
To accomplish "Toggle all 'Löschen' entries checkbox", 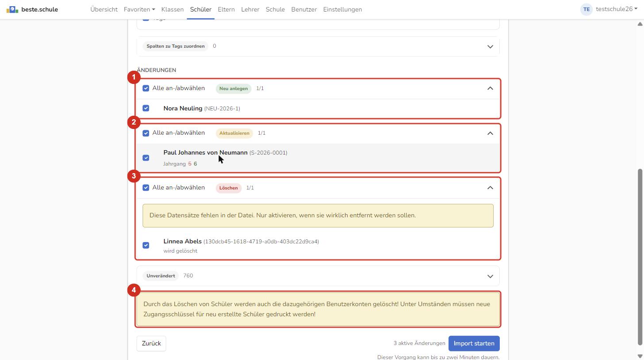I will (146, 188).
